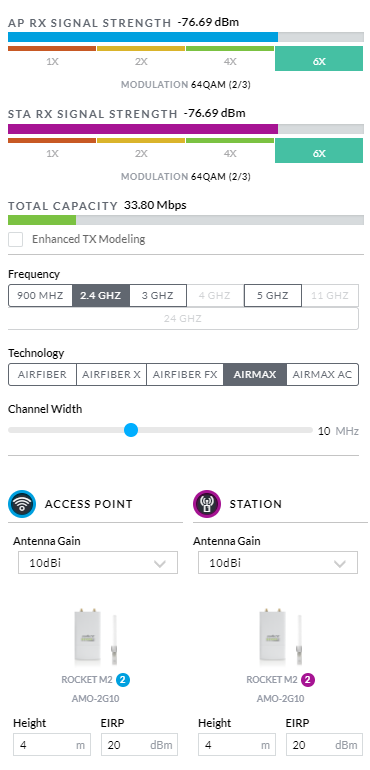Switch technology to AIRFIBER
This screenshot has width=370, height=770.
click(x=42, y=375)
